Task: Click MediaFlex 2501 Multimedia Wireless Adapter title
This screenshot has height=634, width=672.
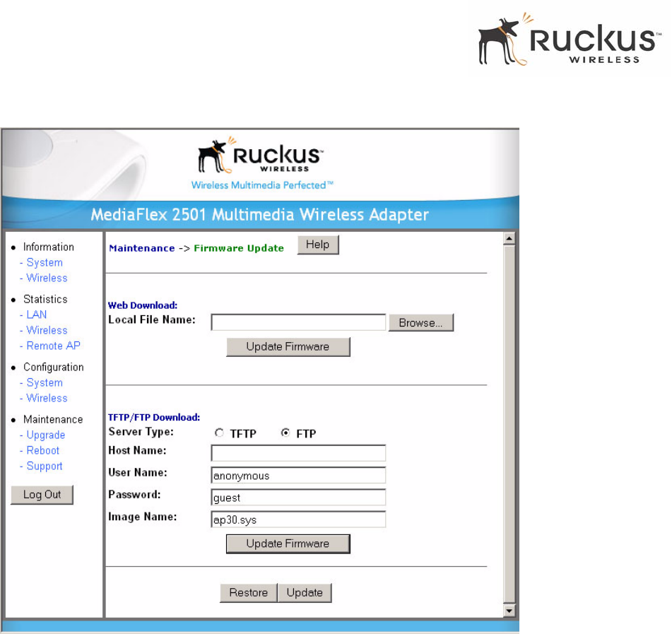Action: click(260, 214)
